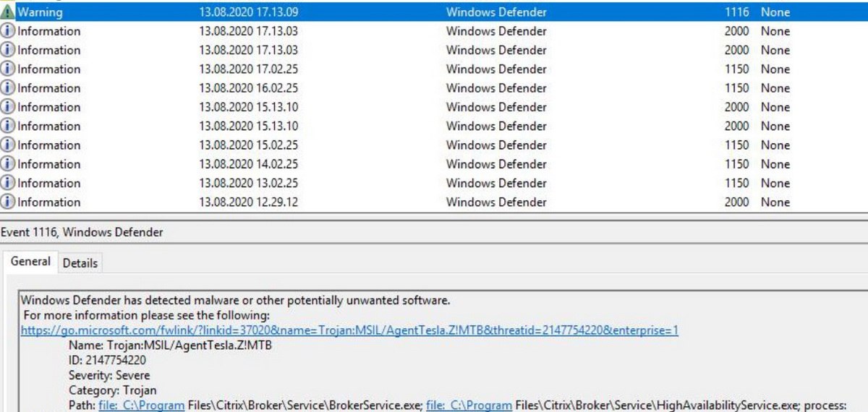868x412 pixels.
Task: Click event ID 2000 in the 12.29.12 row
Action: [x=736, y=202]
